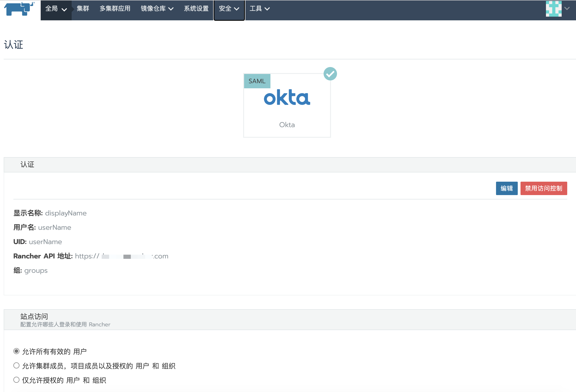Click the 禁用访问控制 button
The width and height of the screenshot is (576, 392).
544,188
